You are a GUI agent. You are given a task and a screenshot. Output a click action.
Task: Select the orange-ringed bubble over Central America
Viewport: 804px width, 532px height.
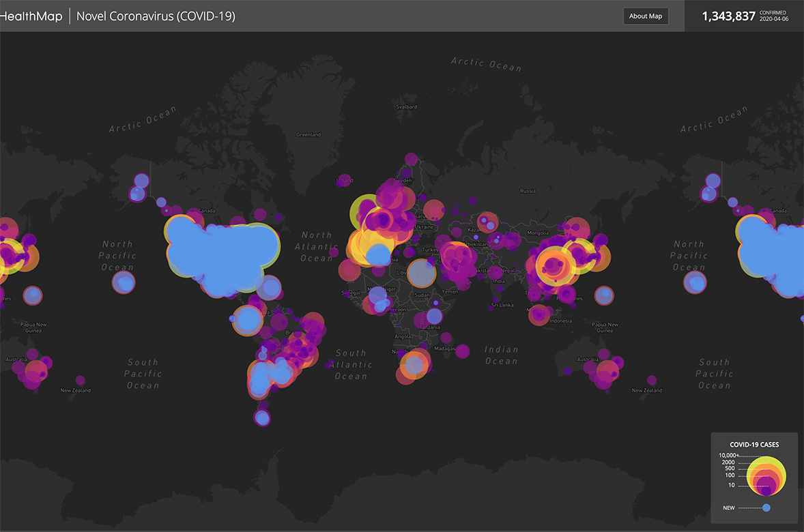coord(247,321)
